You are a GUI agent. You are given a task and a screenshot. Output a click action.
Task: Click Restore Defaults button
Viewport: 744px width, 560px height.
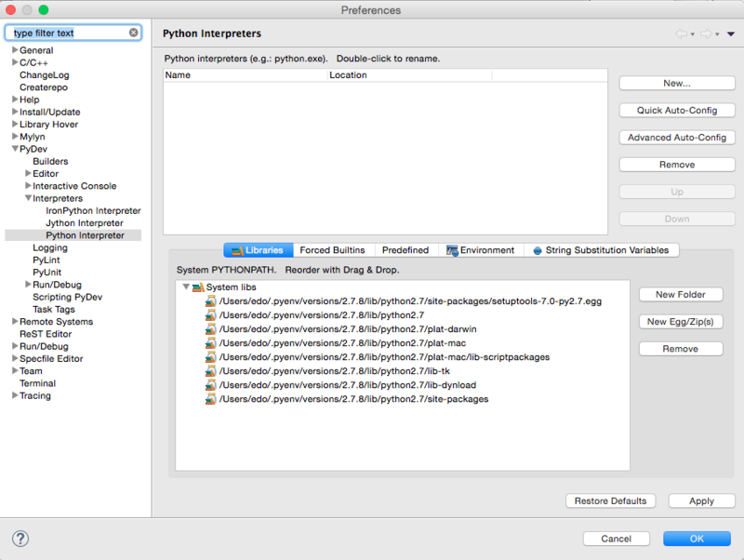(x=611, y=500)
